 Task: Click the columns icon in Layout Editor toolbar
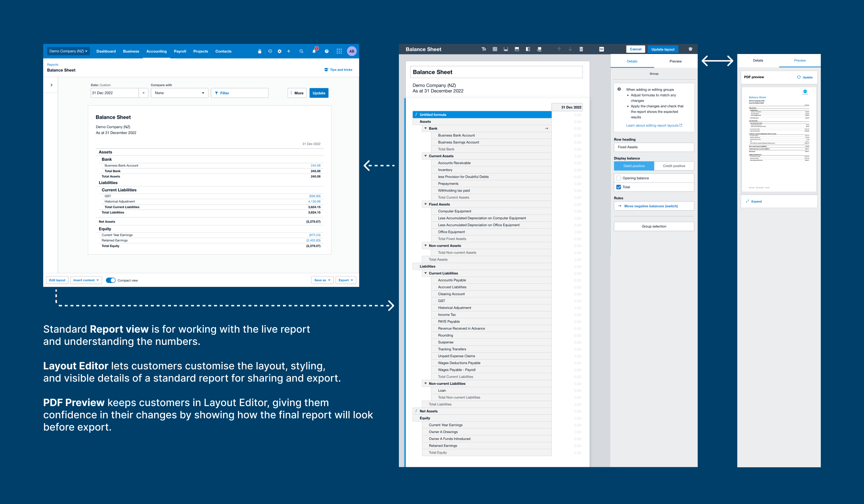528,49
